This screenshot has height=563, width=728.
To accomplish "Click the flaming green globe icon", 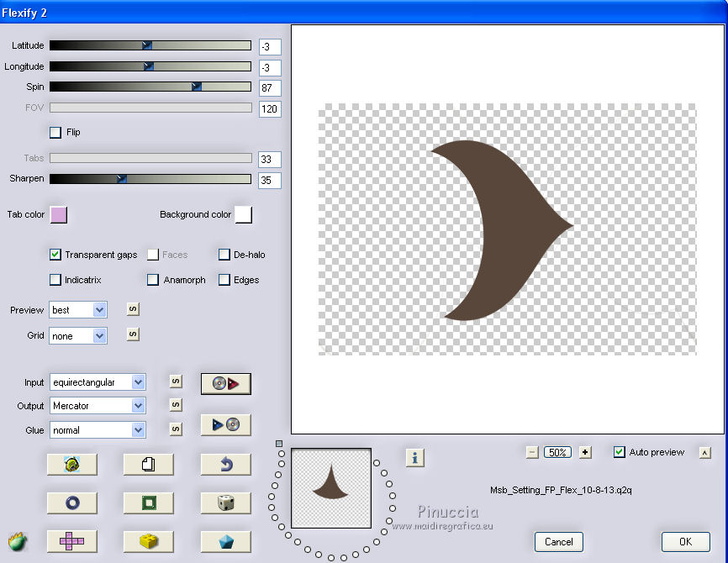I will pos(18,541).
